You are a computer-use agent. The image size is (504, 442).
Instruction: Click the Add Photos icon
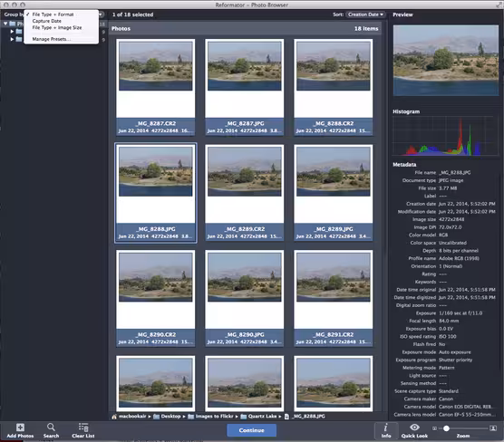20,428
